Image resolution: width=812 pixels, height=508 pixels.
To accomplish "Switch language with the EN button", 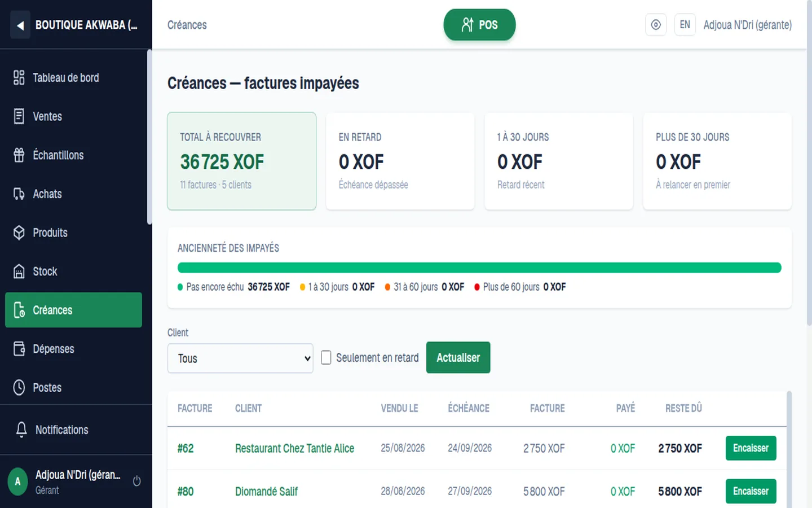I will 685,25.
